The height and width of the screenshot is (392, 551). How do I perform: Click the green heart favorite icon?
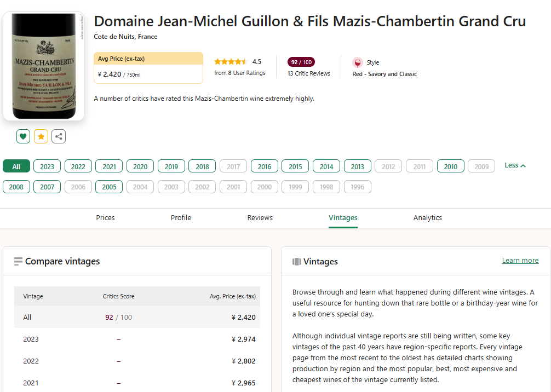pos(23,136)
